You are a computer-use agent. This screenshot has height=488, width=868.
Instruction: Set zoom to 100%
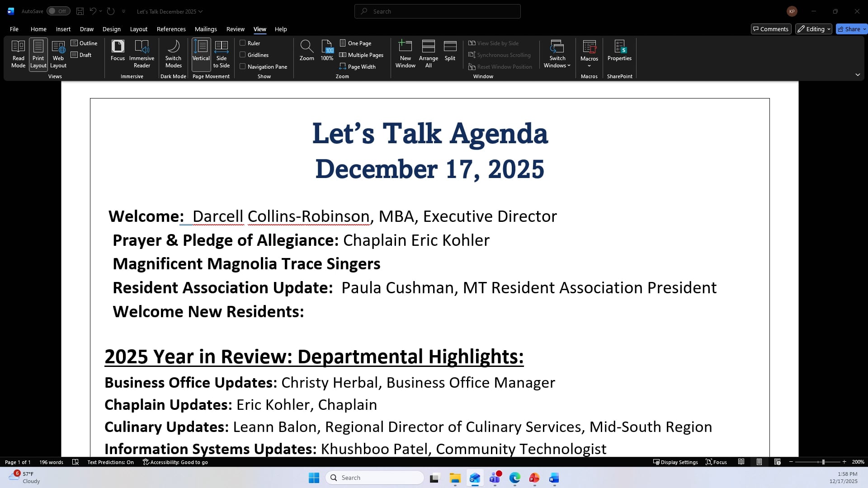(x=327, y=51)
